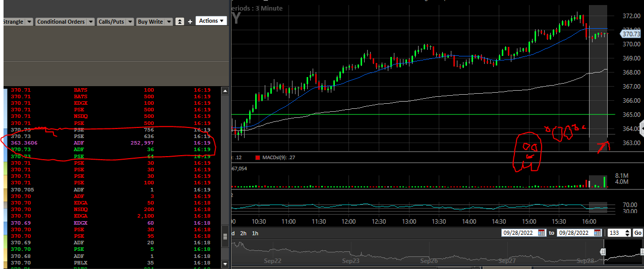644x269 pixels.
Task: Expand the Conditional Orders dropdown arrow
Action: pos(90,22)
